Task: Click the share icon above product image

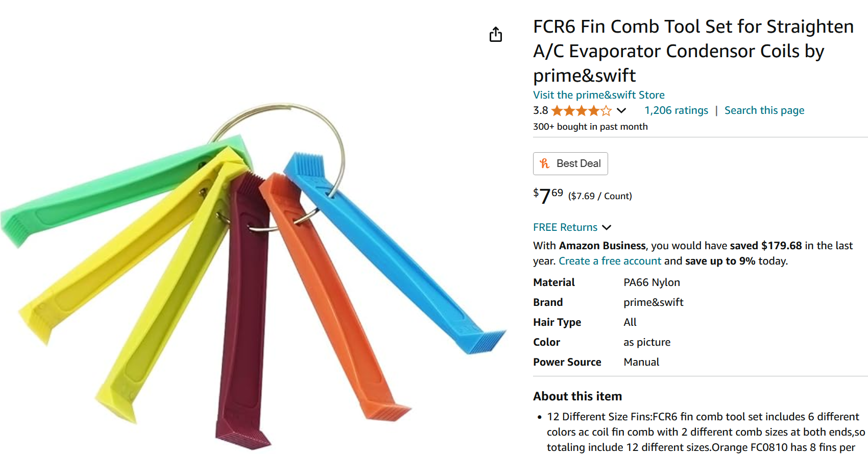Action: [496, 34]
